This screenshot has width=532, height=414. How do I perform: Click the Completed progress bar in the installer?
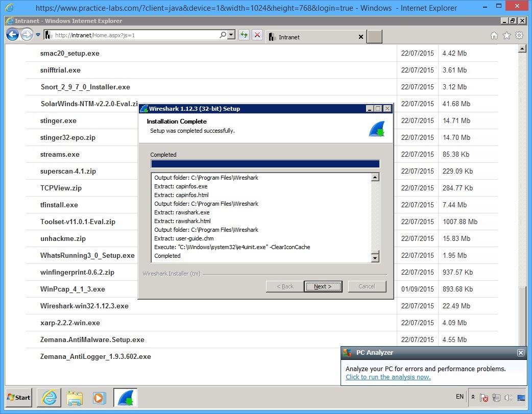[x=265, y=163]
